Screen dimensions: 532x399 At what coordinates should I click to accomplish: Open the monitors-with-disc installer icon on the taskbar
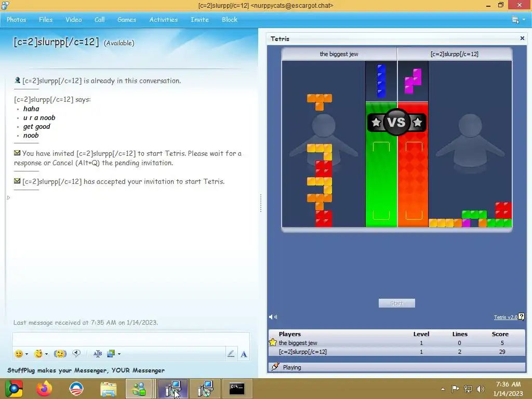(205, 389)
